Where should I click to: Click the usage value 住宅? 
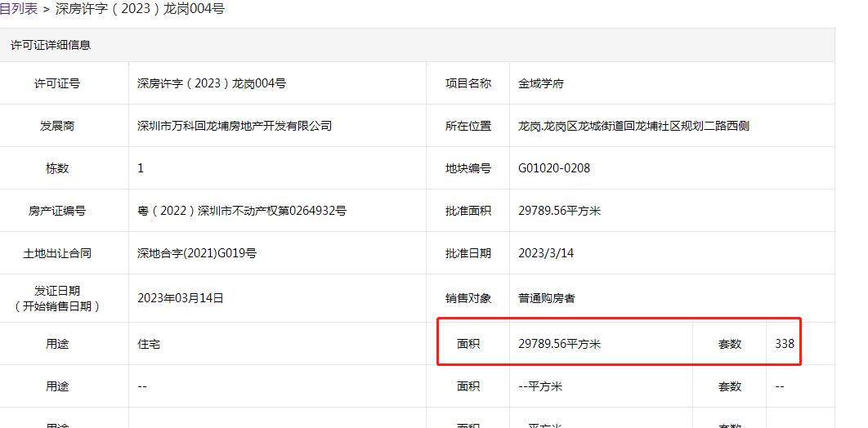click(149, 344)
